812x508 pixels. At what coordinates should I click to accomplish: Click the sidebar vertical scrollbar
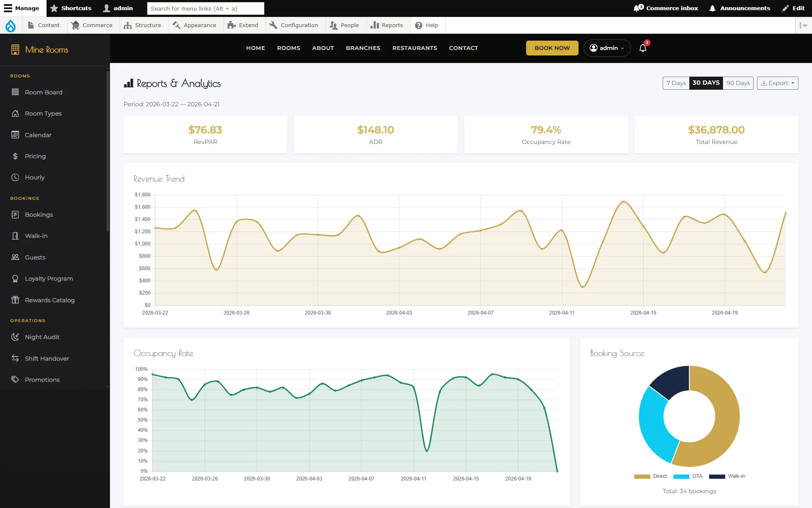tap(108, 152)
